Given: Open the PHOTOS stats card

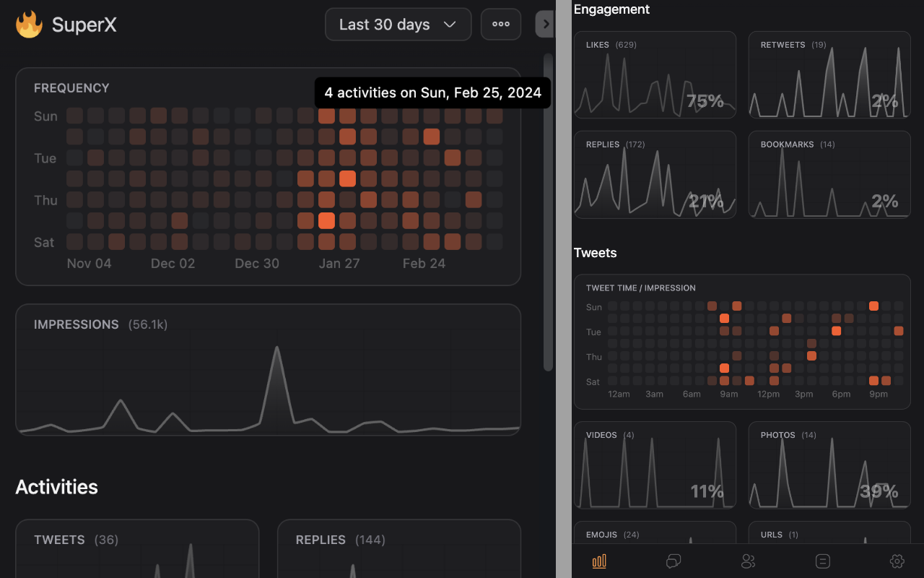Looking at the screenshot, I should tap(829, 465).
